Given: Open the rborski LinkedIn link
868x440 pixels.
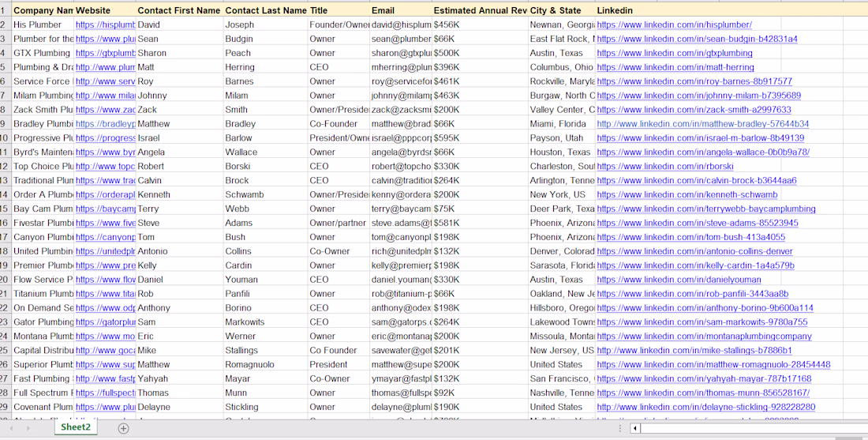Looking at the screenshot, I should tap(665, 166).
